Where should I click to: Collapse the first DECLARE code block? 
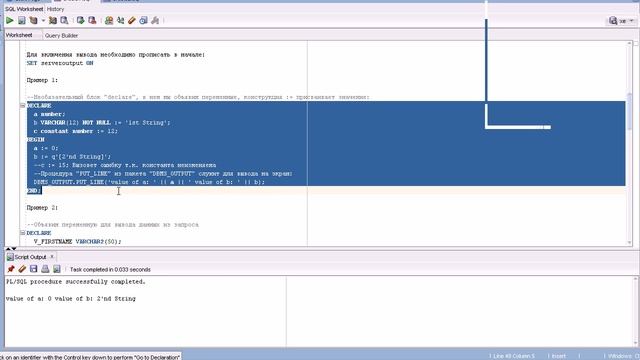23,106
